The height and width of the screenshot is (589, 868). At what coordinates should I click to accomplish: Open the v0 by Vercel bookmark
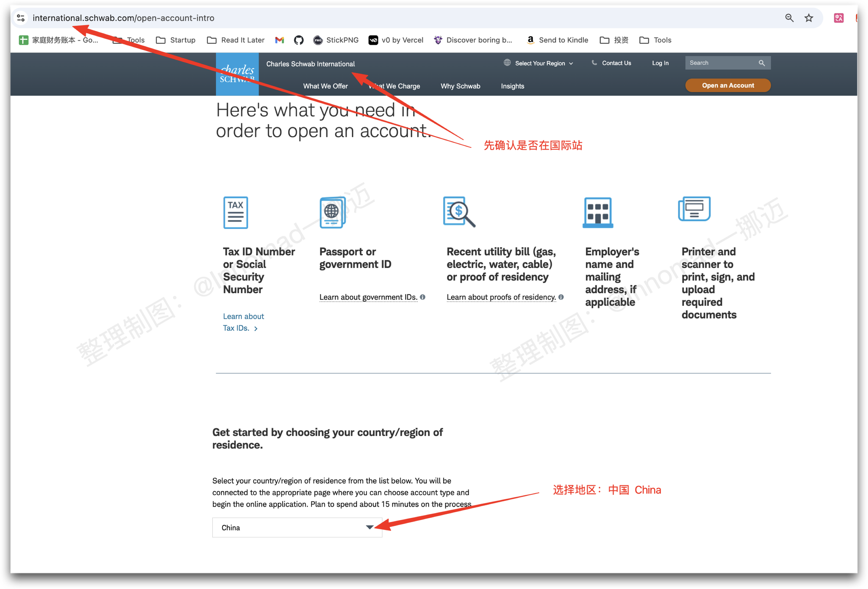click(x=396, y=40)
